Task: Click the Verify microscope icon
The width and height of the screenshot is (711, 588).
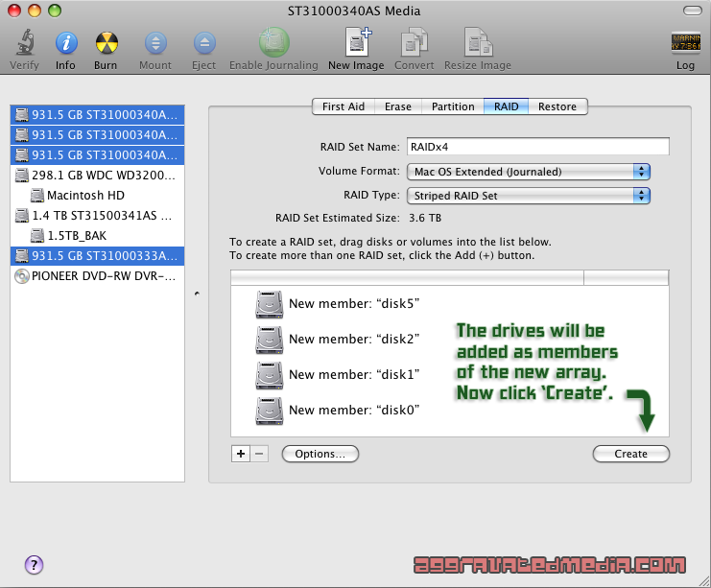Action: point(25,42)
